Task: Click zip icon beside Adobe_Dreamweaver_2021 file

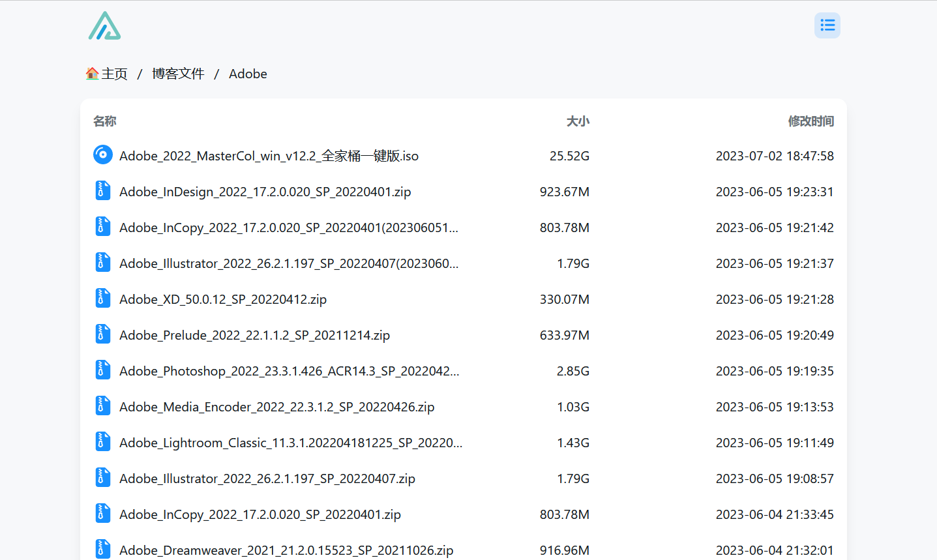Action: (x=103, y=549)
